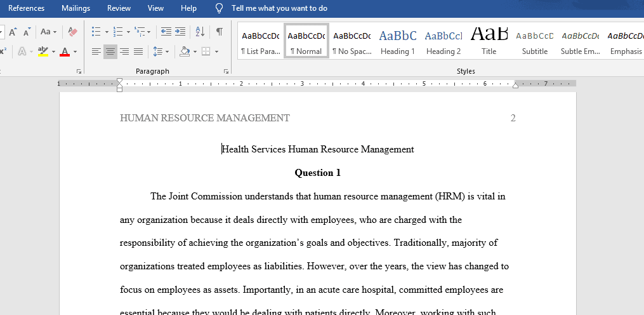This screenshot has height=315, width=644.
Task: Align text left
Action: 96,52
